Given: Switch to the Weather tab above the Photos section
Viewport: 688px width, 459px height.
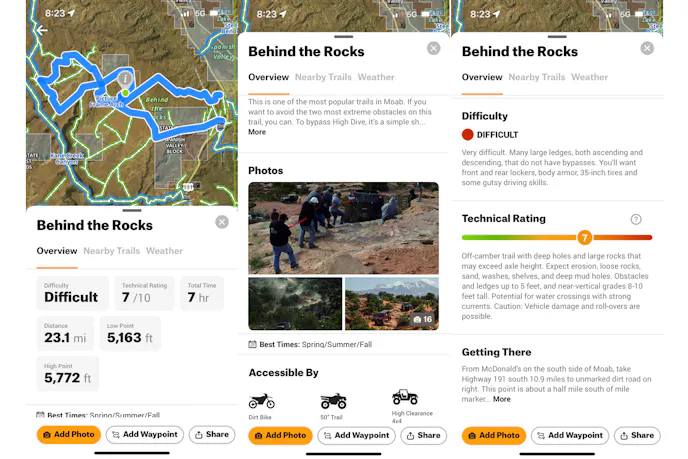Looking at the screenshot, I should pyautogui.click(x=376, y=77).
